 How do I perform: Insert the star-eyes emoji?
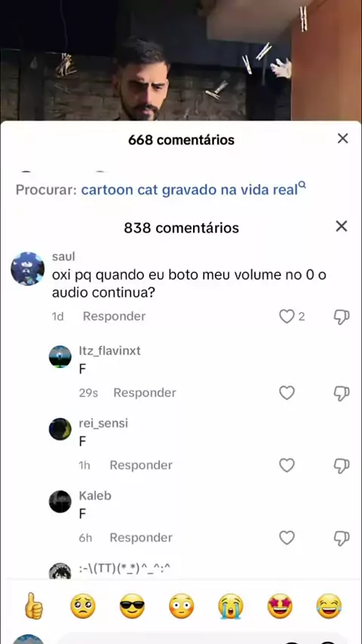280,606
